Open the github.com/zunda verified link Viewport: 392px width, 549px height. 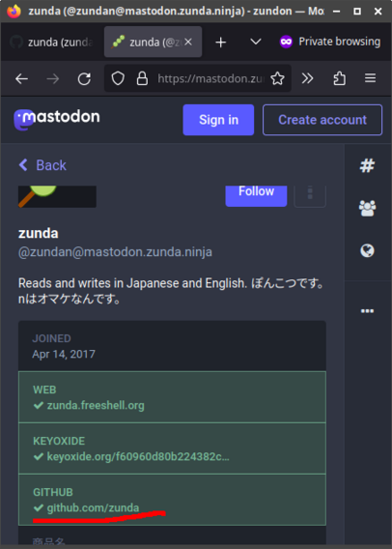click(x=93, y=507)
